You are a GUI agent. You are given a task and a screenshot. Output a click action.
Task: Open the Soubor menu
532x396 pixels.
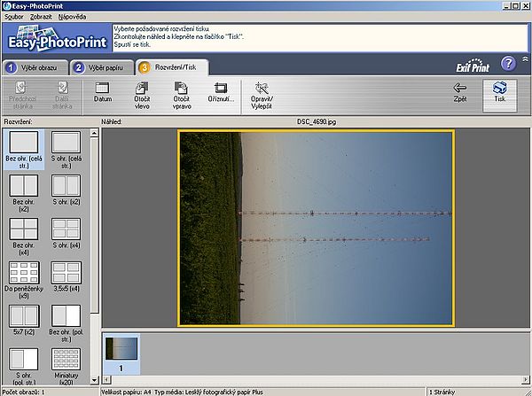coord(13,17)
